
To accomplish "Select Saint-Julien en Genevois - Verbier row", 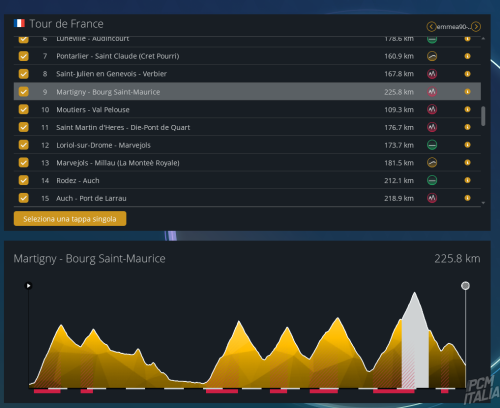I will coord(247,74).
